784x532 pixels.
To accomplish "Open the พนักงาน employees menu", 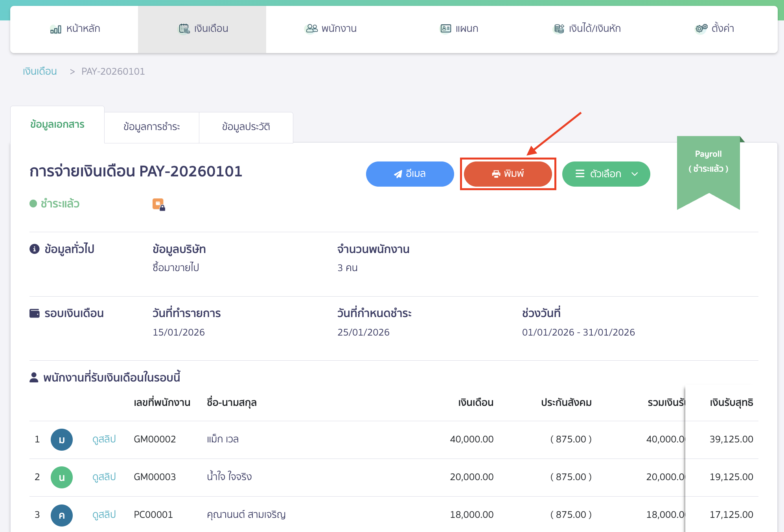I will (x=331, y=29).
